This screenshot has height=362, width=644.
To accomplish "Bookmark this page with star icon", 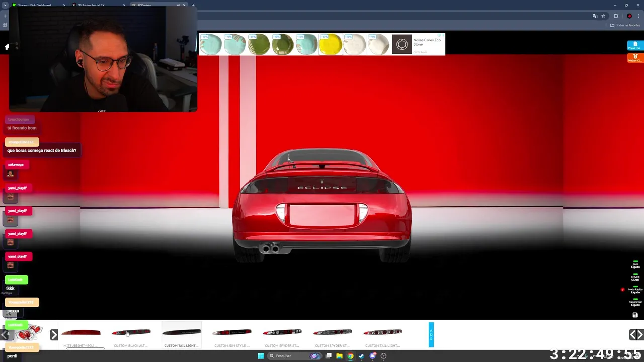I will pyautogui.click(x=603, y=16).
